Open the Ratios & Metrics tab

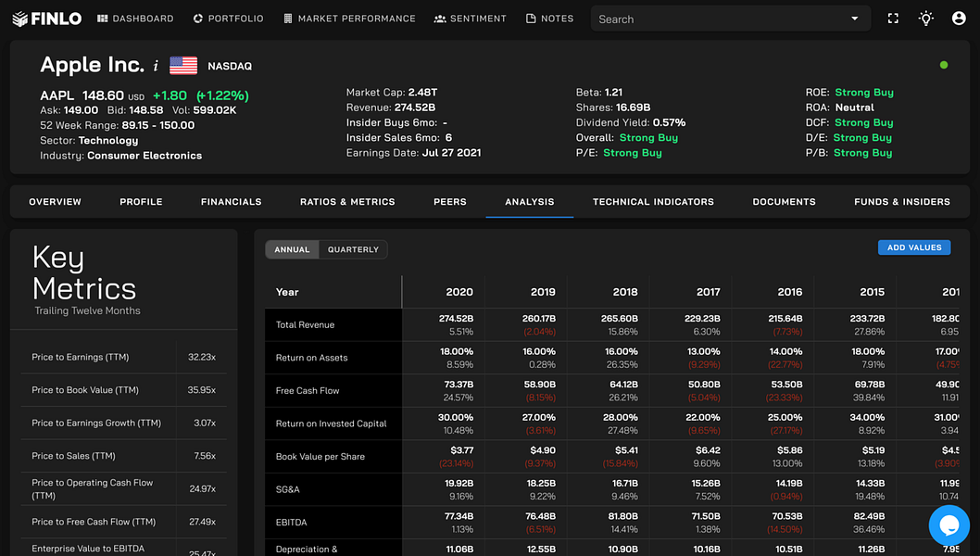tap(347, 201)
